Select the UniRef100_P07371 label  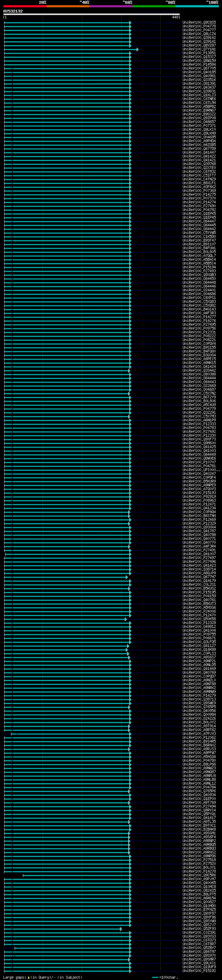tap(199, 125)
